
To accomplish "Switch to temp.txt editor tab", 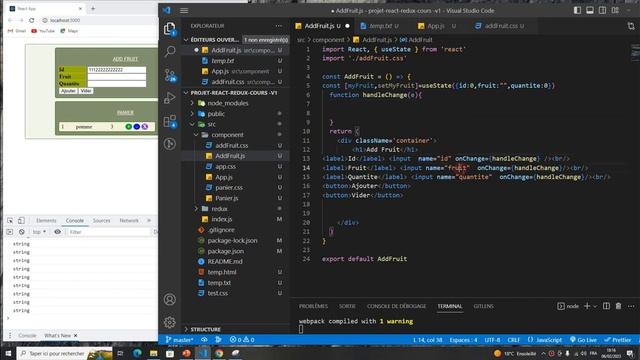I will point(380,26).
